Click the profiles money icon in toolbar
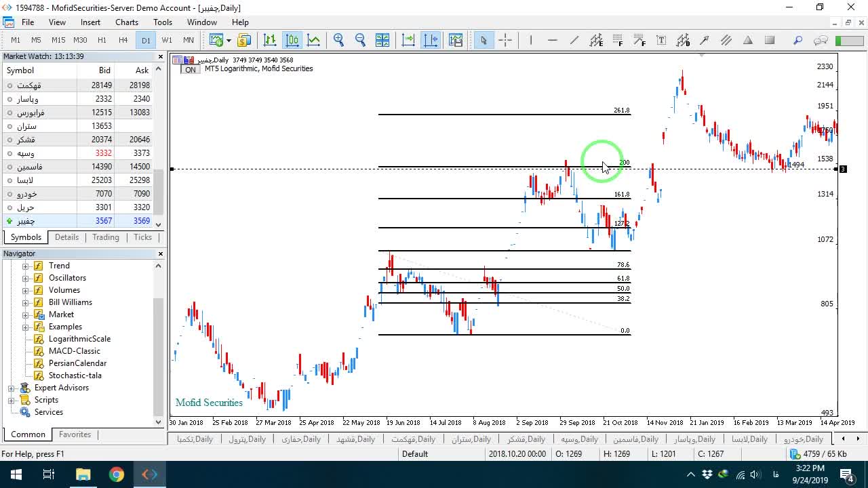 pos(244,40)
